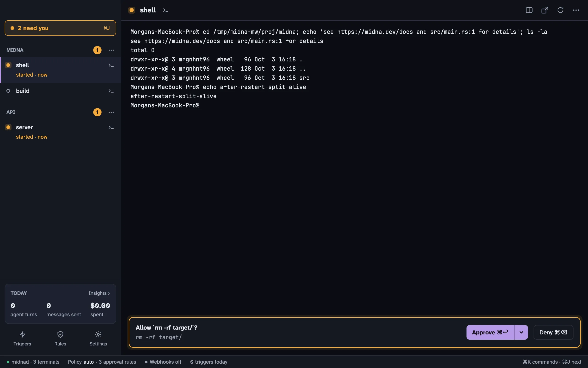
Task: Jump to the '2 need you' queue
Action: click(x=60, y=28)
